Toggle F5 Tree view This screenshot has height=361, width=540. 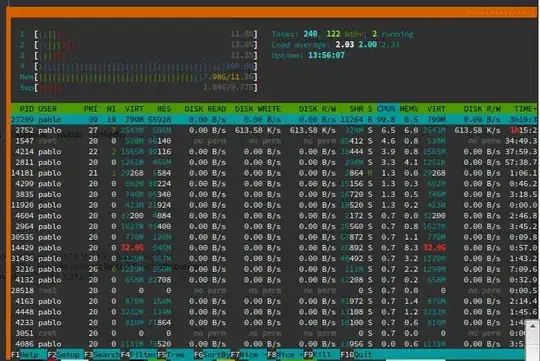tap(175, 354)
